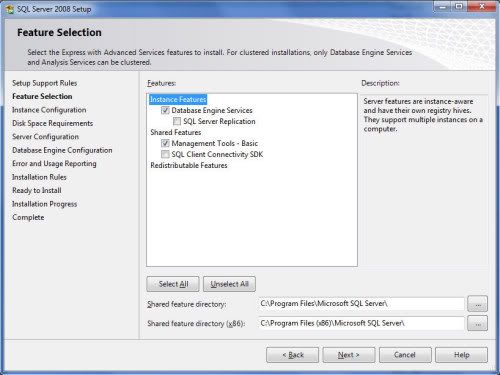Minimize the setup window

click(x=443, y=7)
